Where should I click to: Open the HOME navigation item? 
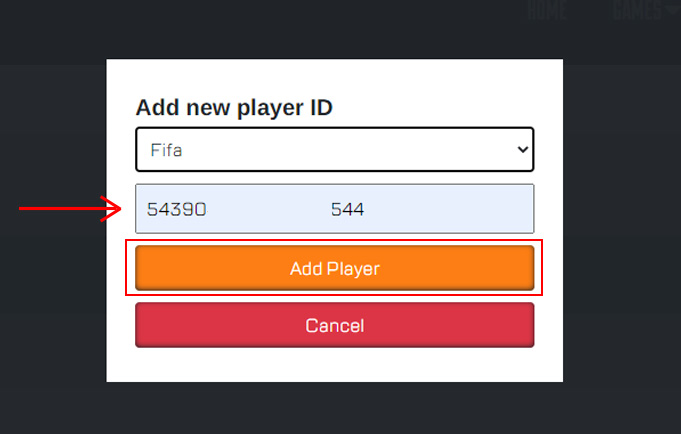pos(546,10)
